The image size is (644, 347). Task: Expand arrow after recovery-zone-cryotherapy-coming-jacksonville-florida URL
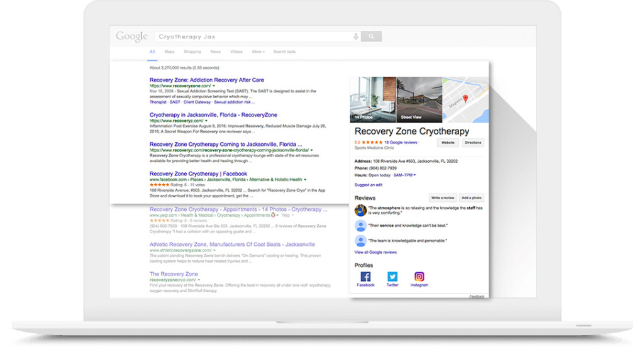(311, 150)
